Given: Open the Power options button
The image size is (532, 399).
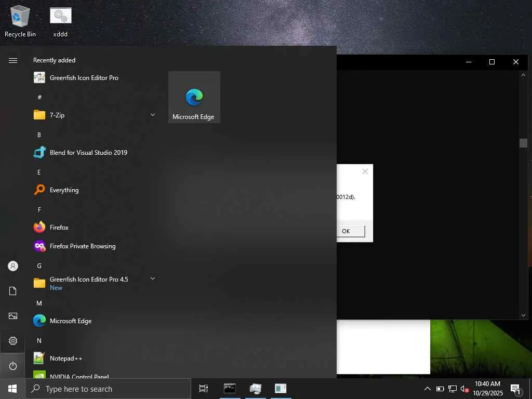Looking at the screenshot, I should click(12, 366).
